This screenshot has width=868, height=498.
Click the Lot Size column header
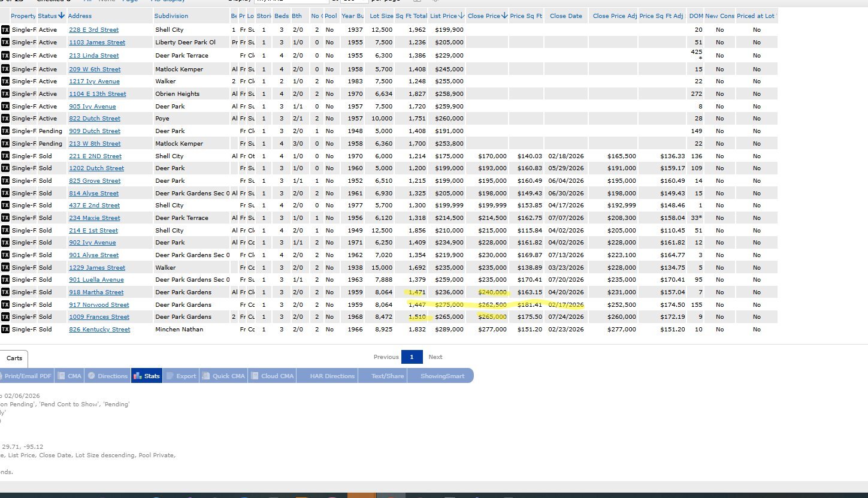[382, 16]
